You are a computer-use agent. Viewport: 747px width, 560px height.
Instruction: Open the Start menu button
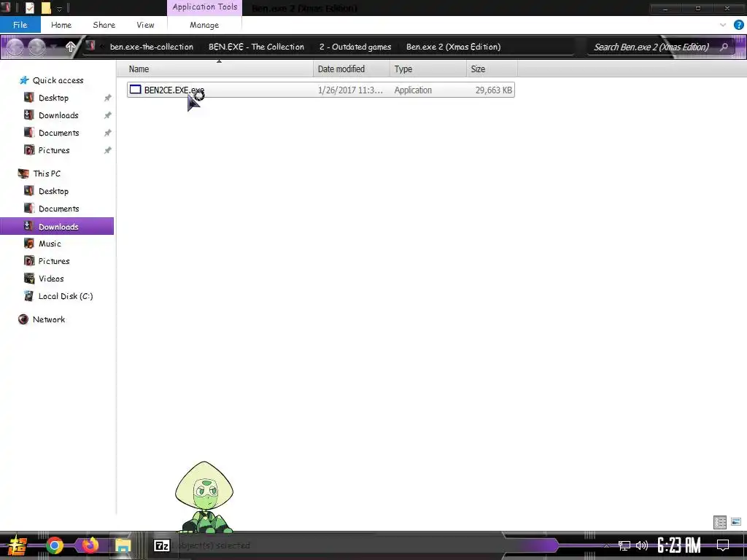click(17, 545)
